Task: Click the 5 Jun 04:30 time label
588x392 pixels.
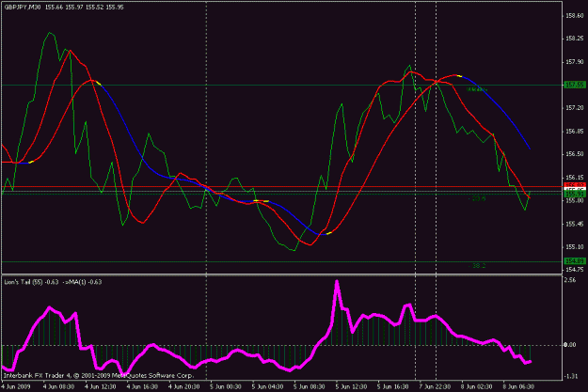Action: pyautogui.click(x=268, y=386)
